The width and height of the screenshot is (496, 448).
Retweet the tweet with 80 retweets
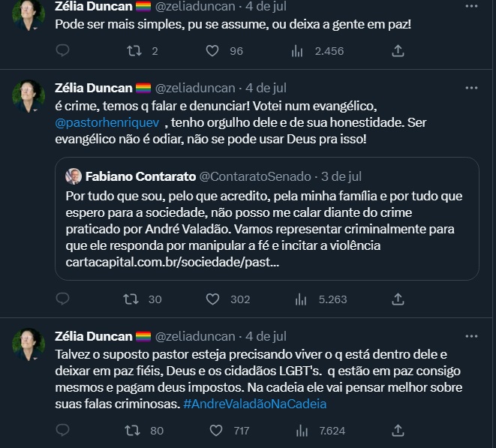[x=134, y=431]
